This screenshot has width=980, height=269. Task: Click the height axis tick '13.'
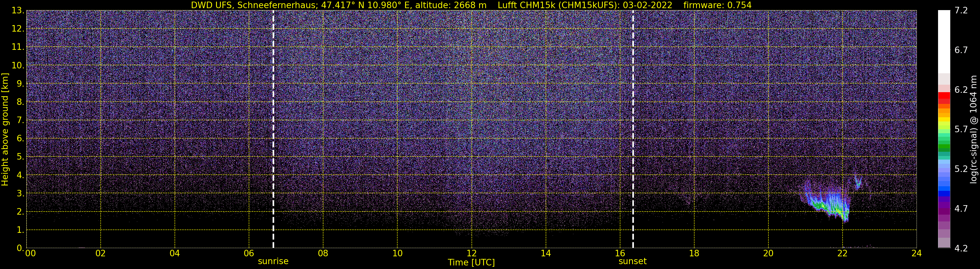[x=18, y=10]
